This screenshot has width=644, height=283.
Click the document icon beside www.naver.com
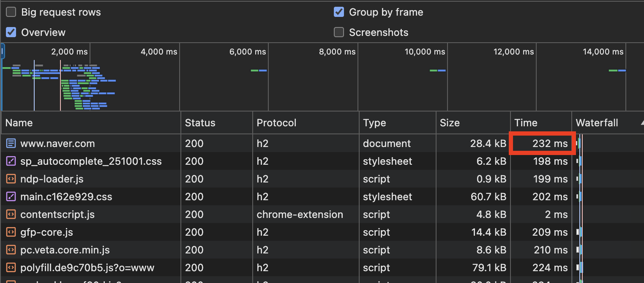coord(11,144)
